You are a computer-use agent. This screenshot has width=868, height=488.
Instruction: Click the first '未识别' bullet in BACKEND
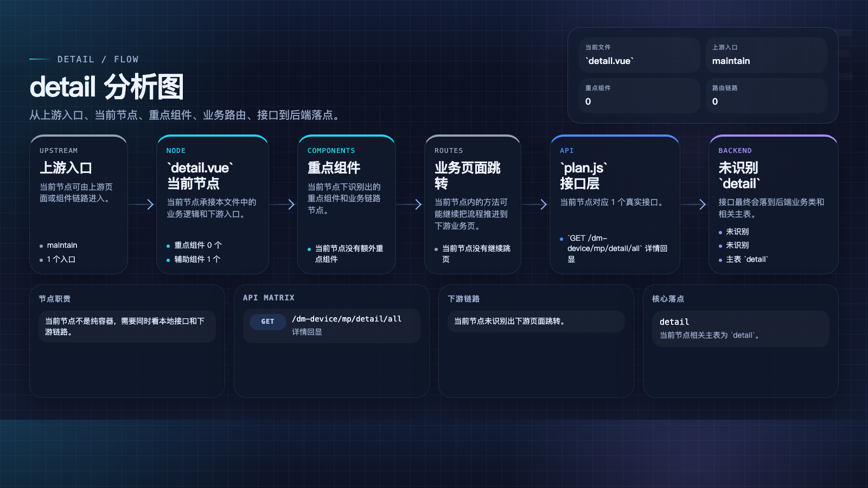click(737, 232)
